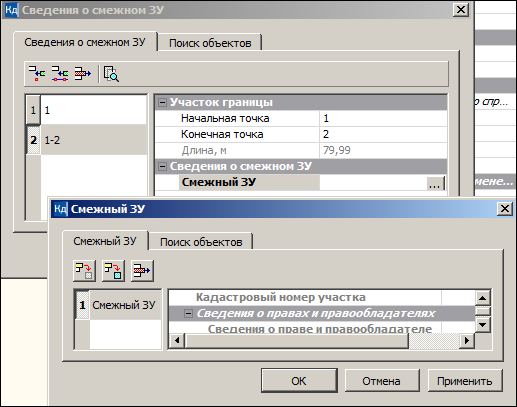Click the vertical scrollbar down arrow
Screen dimensions: 517x407
(482, 324)
